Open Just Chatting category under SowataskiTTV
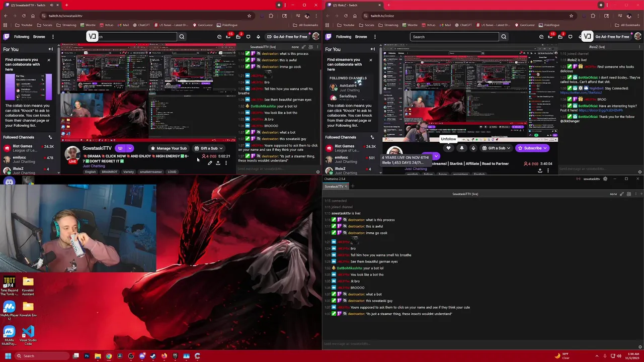 94,166
